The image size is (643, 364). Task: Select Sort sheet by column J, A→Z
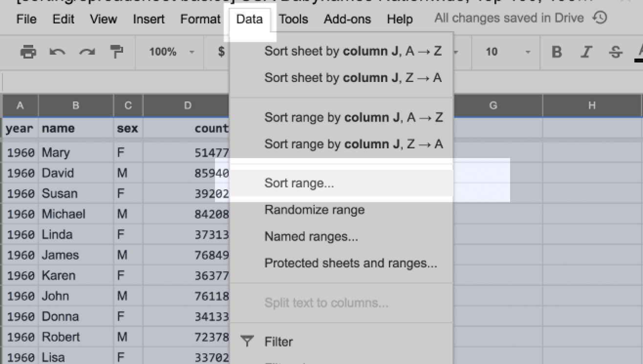click(353, 51)
